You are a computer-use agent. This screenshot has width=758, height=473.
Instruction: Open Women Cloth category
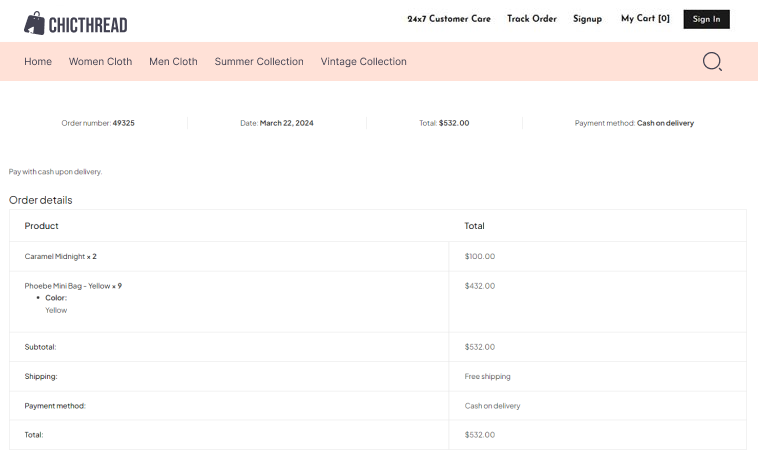(100, 62)
